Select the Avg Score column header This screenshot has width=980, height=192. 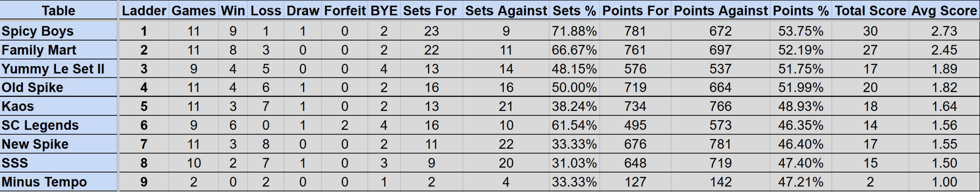(x=944, y=11)
